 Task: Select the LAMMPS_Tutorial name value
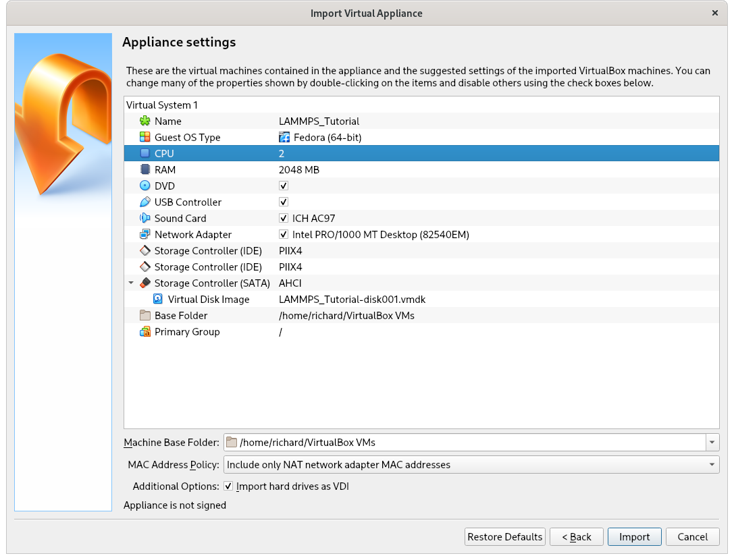pyautogui.click(x=319, y=121)
